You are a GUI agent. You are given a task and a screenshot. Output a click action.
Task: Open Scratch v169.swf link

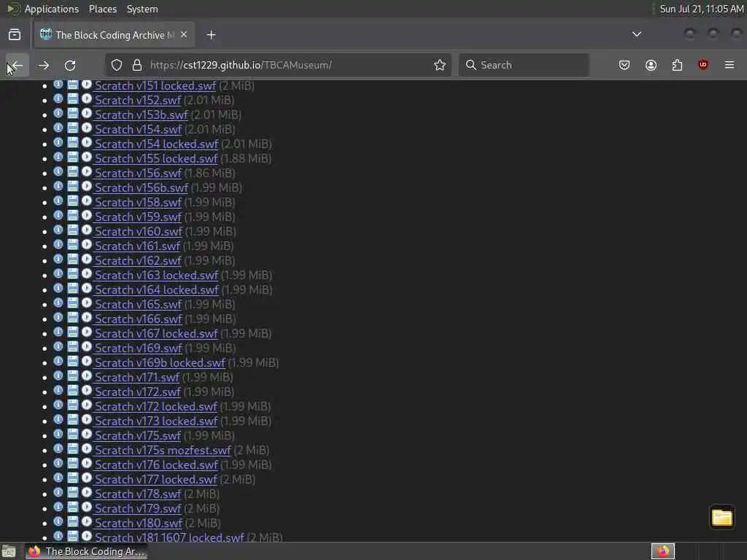coord(138,348)
